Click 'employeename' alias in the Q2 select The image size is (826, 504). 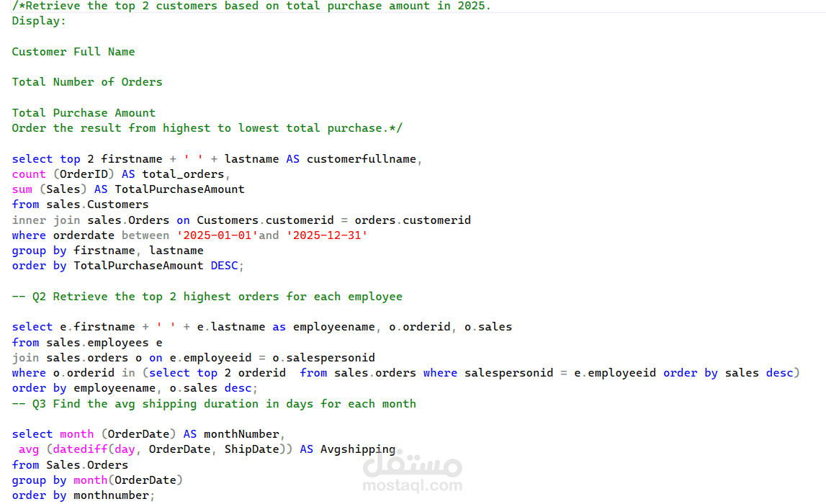pyautogui.click(x=333, y=327)
